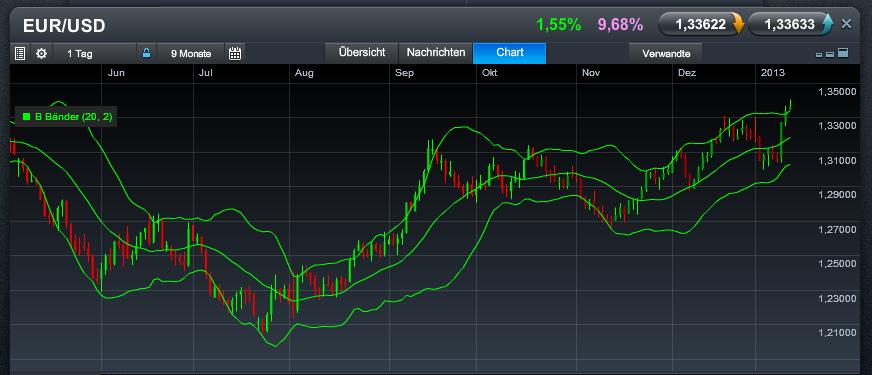Set panel to largest size
The width and height of the screenshot is (872, 375).
click(x=843, y=53)
